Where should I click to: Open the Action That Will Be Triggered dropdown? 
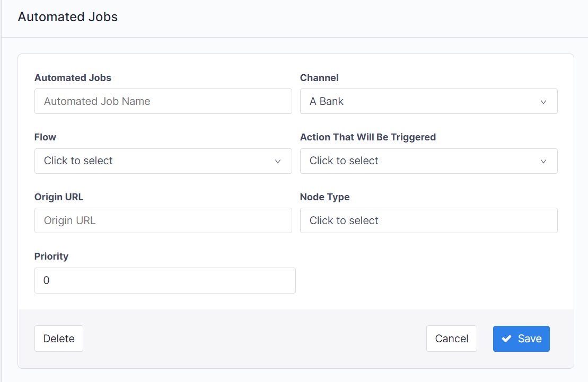428,161
